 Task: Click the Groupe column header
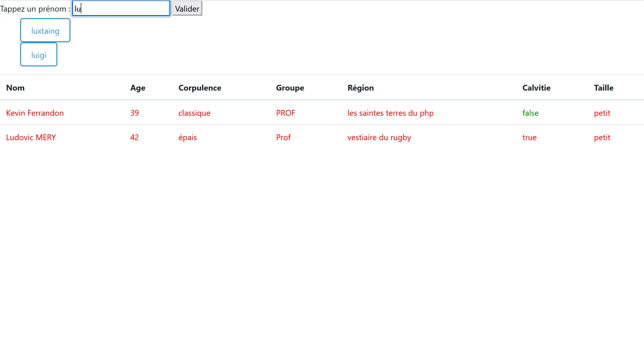(290, 88)
